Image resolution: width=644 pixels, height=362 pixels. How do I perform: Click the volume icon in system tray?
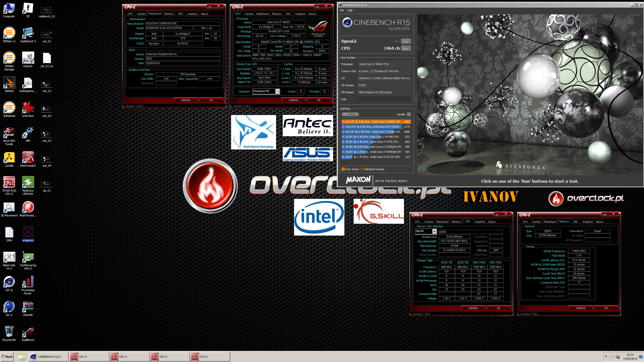click(x=611, y=357)
